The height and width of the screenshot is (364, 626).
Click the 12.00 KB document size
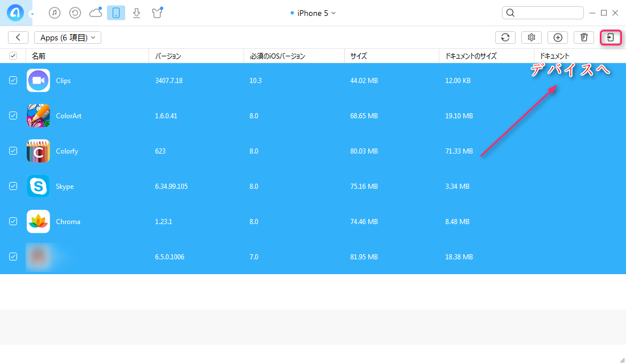tap(458, 81)
